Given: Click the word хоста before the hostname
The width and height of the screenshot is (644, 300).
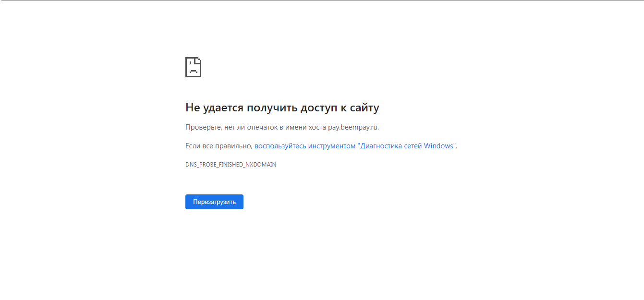Looking at the screenshot, I should 316,127.
